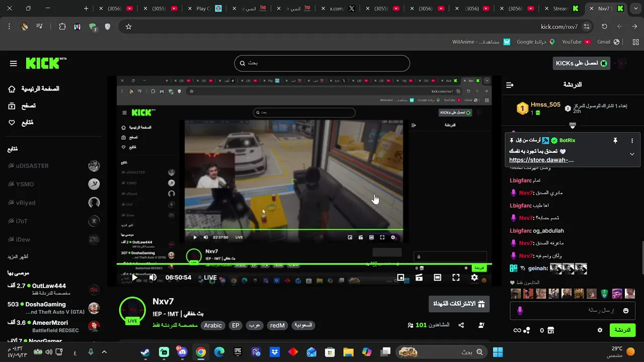Unpin the BotRix pinned message
The height and width of the screenshot is (362, 644).
pos(615,141)
